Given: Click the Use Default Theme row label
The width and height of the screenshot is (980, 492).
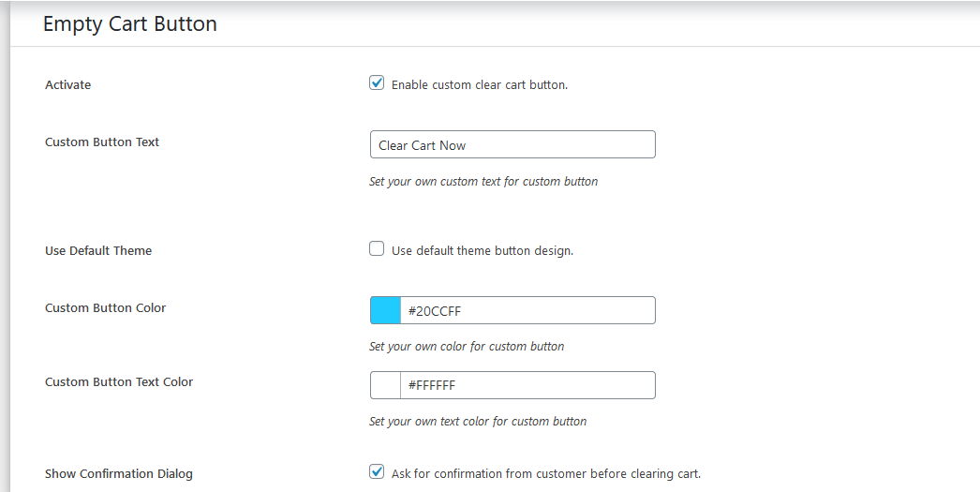Looking at the screenshot, I should point(98,251).
